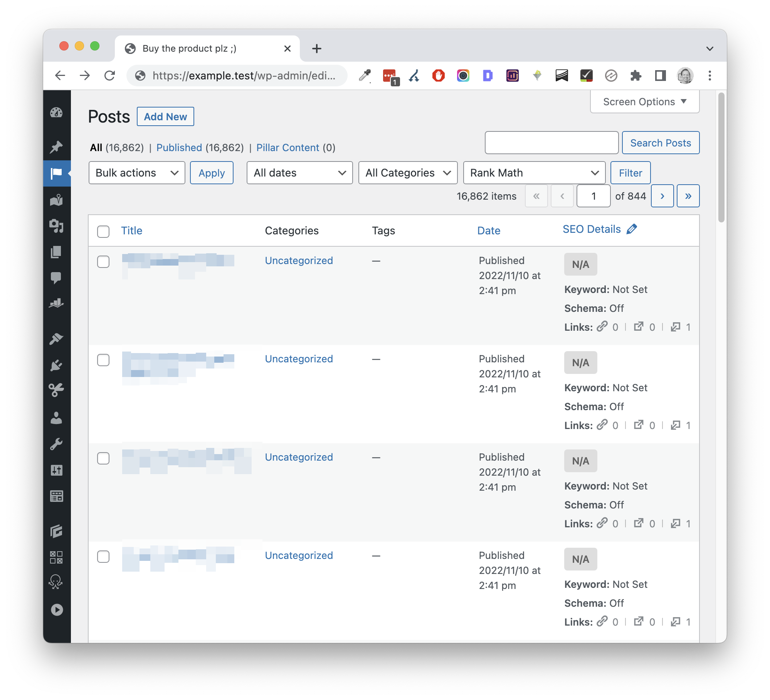Toggle the third post row checkbox
The height and width of the screenshot is (700, 770).
(104, 457)
